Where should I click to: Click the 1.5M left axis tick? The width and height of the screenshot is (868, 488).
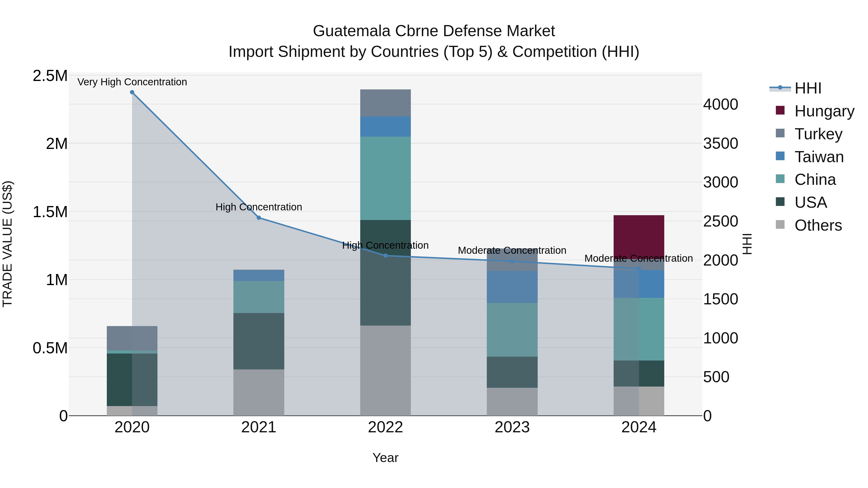click(x=50, y=212)
